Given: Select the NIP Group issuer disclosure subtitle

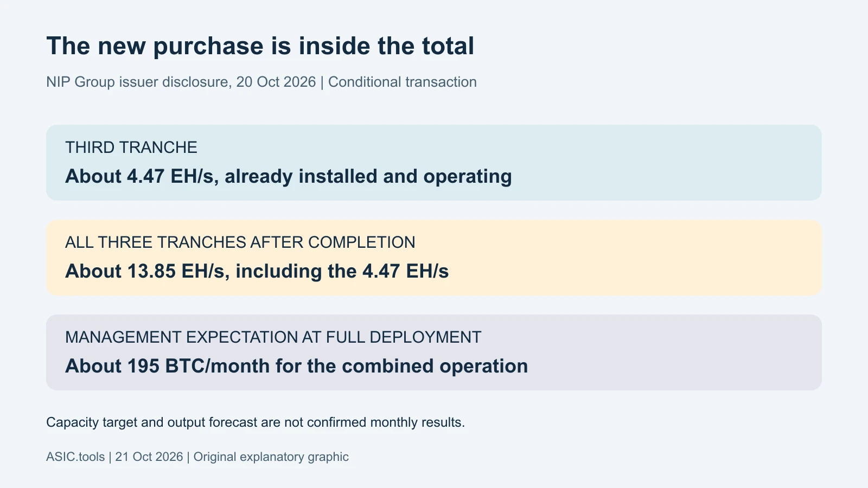Looking at the screenshot, I should pyautogui.click(x=261, y=82).
